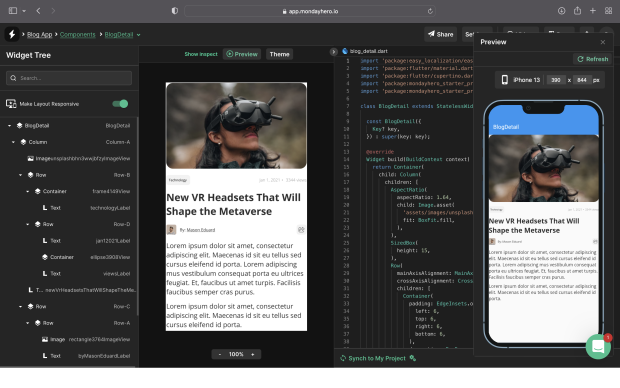Go back in the browser

[38, 11]
